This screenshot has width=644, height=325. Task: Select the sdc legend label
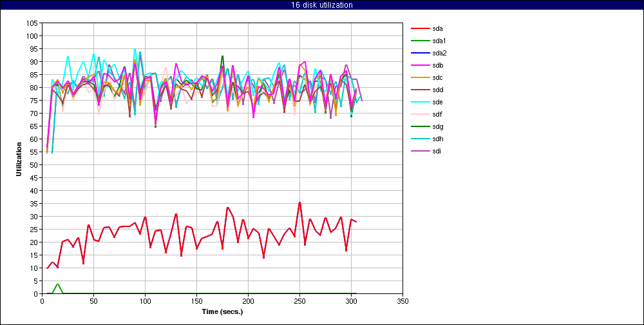[438, 78]
